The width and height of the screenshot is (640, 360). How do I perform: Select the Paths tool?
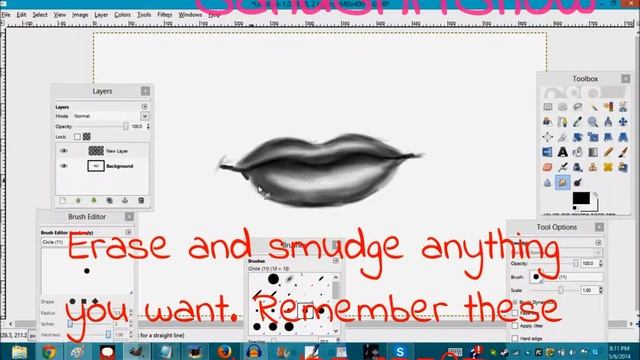coord(563,122)
